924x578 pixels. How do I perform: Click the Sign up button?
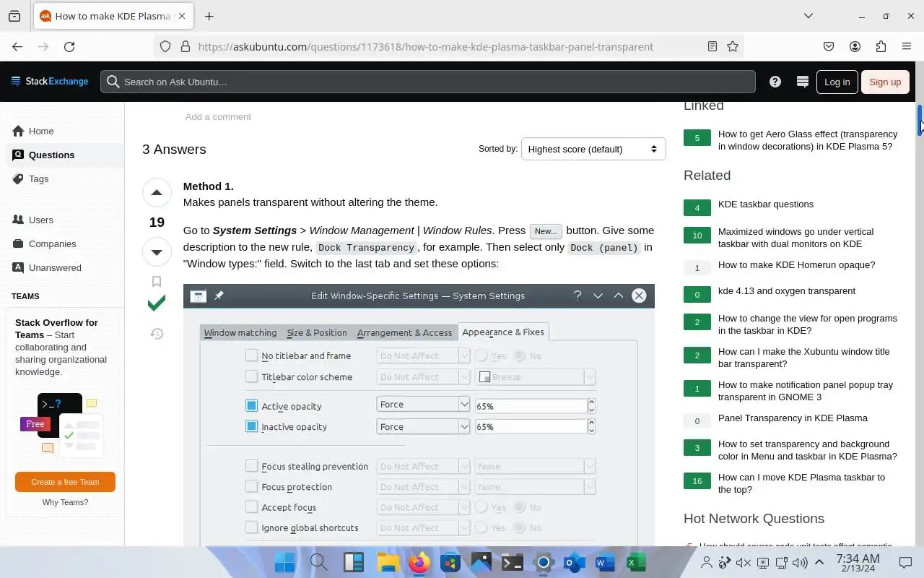click(885, 82)
